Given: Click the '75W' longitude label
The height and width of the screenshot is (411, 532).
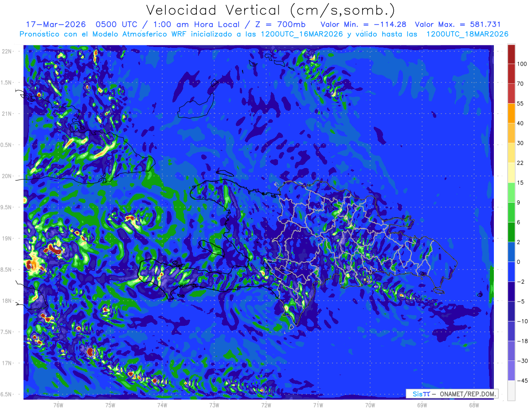Looking at the screenshot, I should (x=110, y=405).
